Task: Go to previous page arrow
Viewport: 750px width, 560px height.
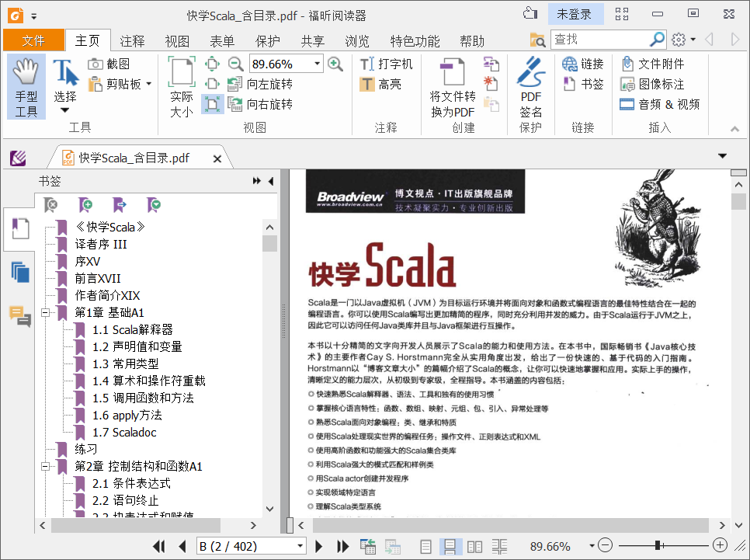Action: click(182, 546)
